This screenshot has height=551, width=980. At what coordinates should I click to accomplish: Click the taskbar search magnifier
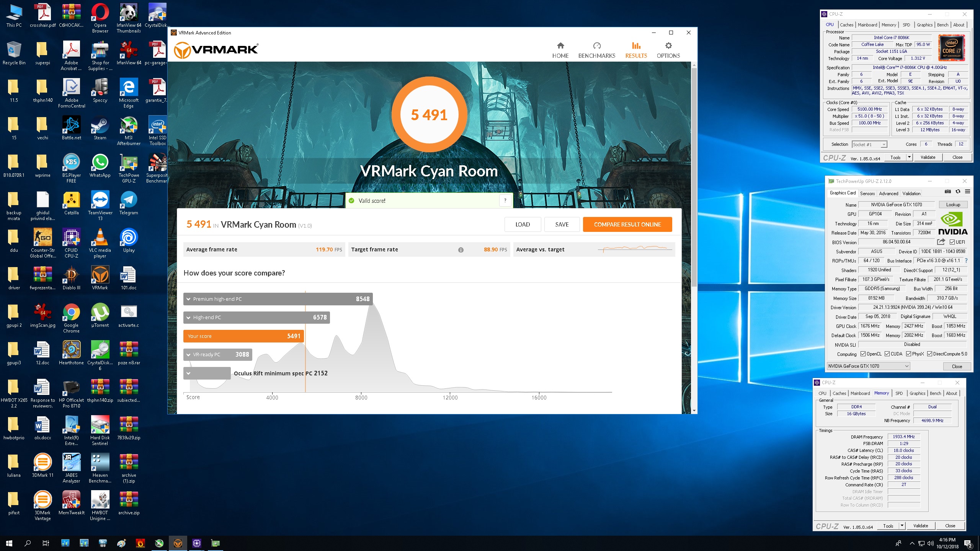pos(28,543)
